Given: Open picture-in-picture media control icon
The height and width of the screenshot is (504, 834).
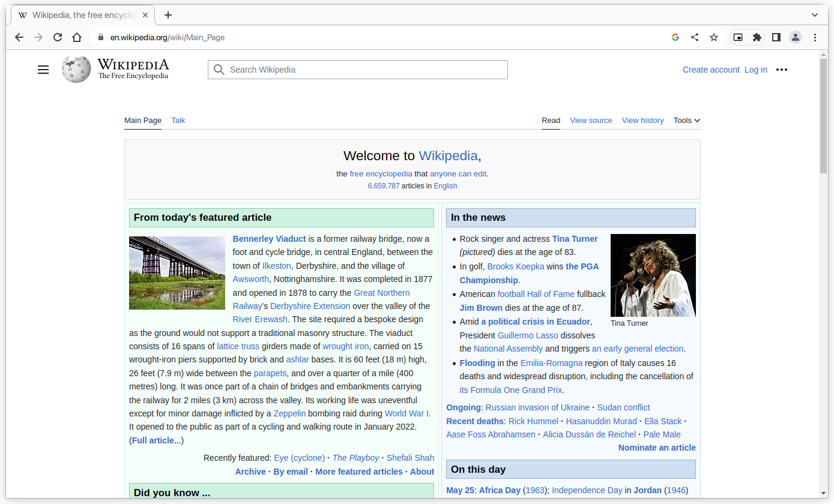Looking at the screenshot, I should coord(738,37).
